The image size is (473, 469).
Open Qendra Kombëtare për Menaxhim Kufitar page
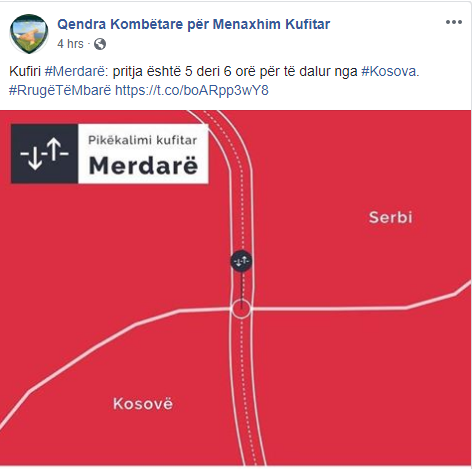coord(194,24)
